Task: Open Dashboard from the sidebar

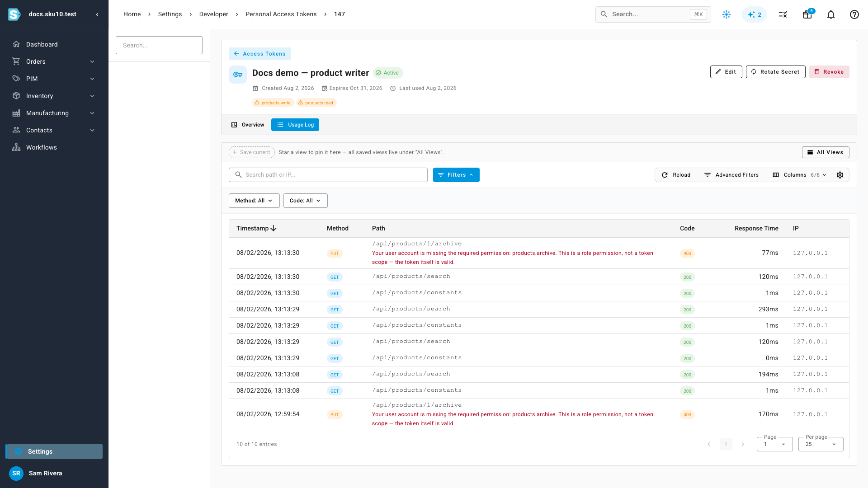Action: pos(54,44)
